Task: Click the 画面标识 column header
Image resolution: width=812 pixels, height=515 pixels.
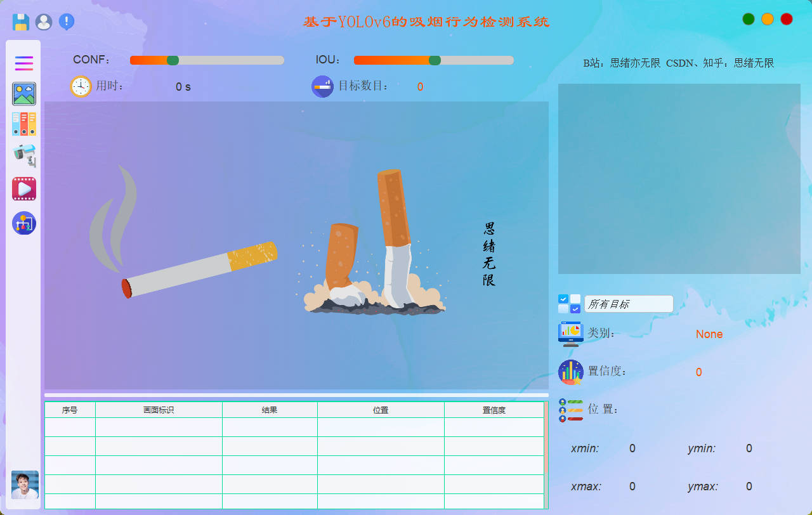Action: click(x=159, y=410)
